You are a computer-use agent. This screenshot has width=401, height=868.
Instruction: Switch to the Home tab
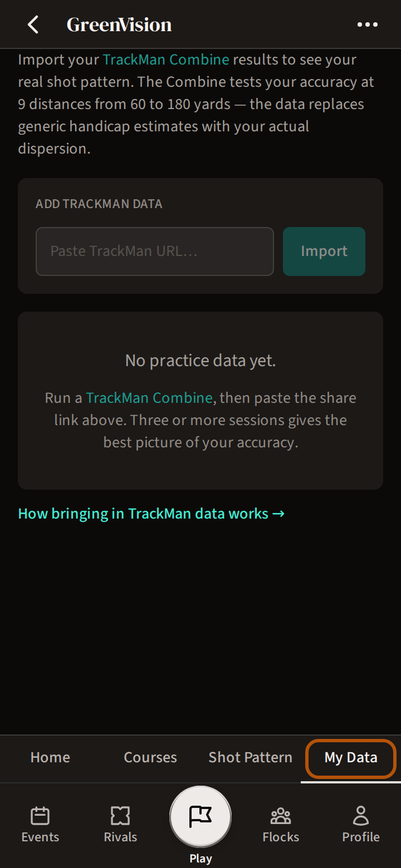(x=50, y=757)
